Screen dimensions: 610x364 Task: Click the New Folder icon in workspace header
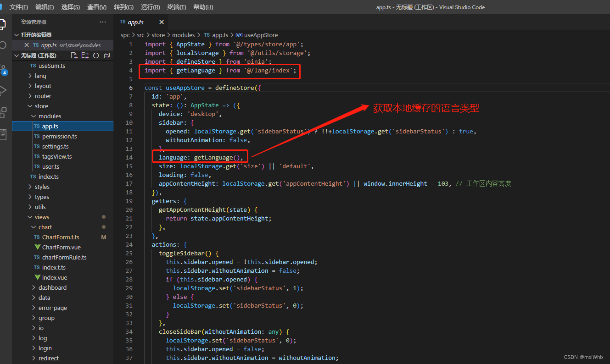pos(85,55)
